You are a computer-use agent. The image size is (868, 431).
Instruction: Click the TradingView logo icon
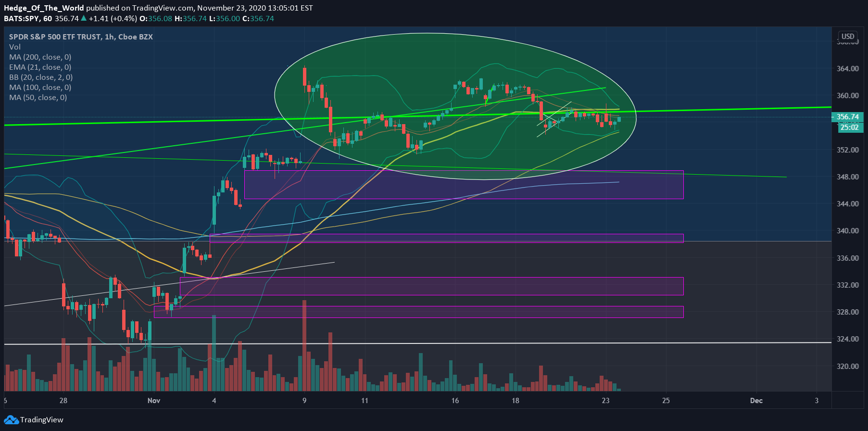11,420
